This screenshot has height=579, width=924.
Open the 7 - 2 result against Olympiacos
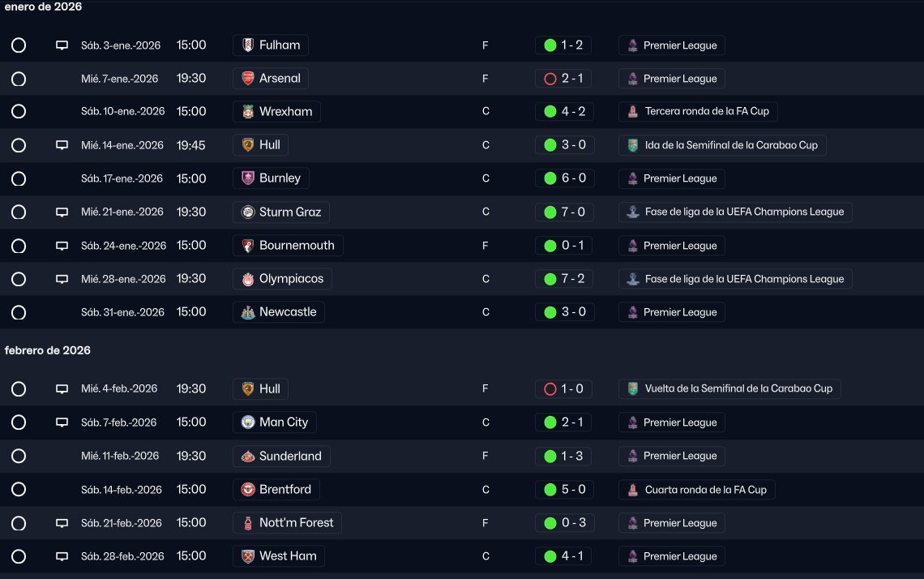pyautogui.click(x=565, y=279)
